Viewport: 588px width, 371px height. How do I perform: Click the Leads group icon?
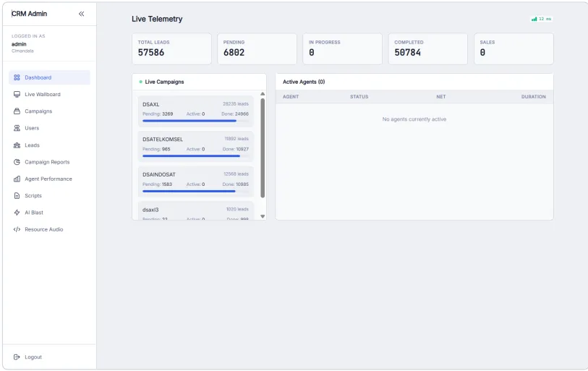(x=17, y=145)
